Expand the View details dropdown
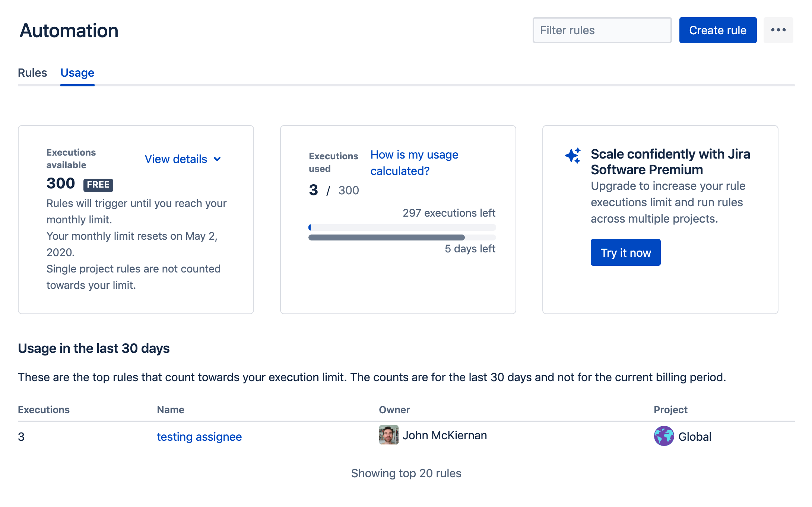Image resolution: width=812 pixels, height=507 pixels. [183, 159]
